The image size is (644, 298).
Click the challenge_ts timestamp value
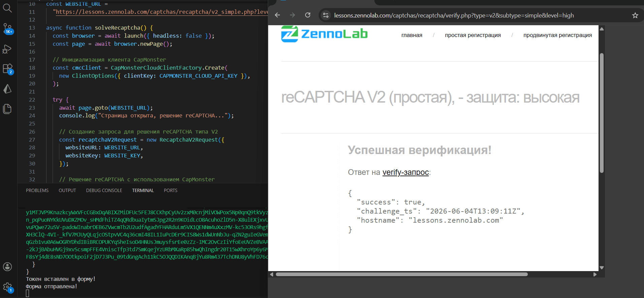[x=473, y=211]
